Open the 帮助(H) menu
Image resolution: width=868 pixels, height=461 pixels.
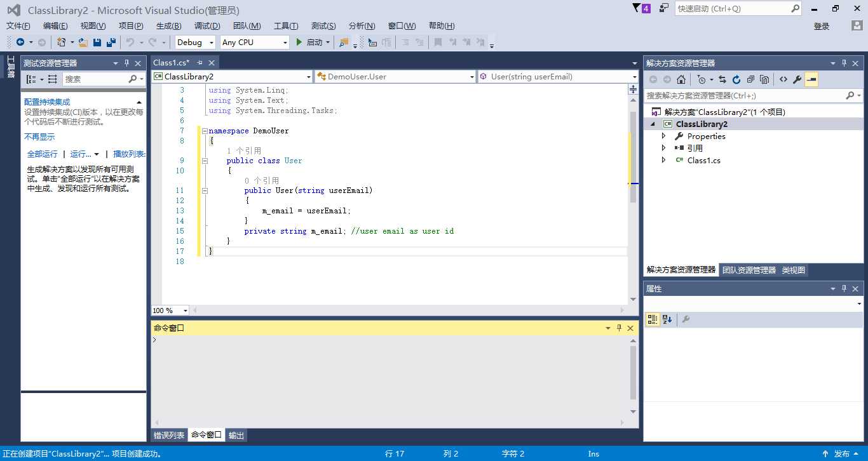[442, 26]
